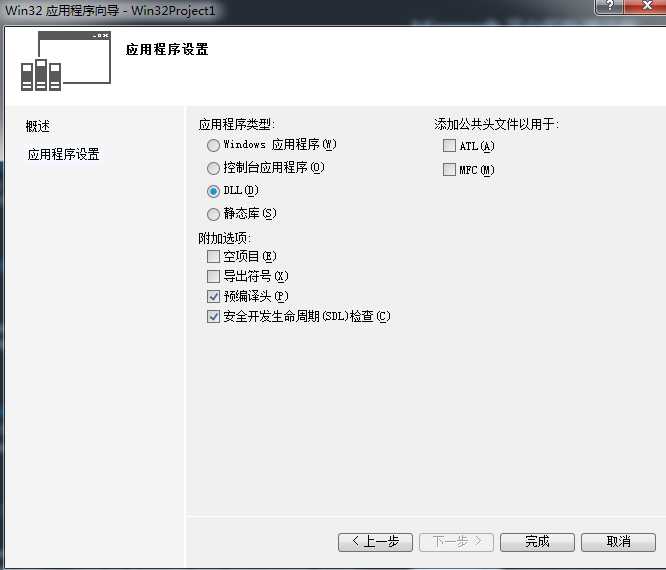Tick the MFC header files checkbox
Viewport: 666px width, 570px height.
(449, 169)
